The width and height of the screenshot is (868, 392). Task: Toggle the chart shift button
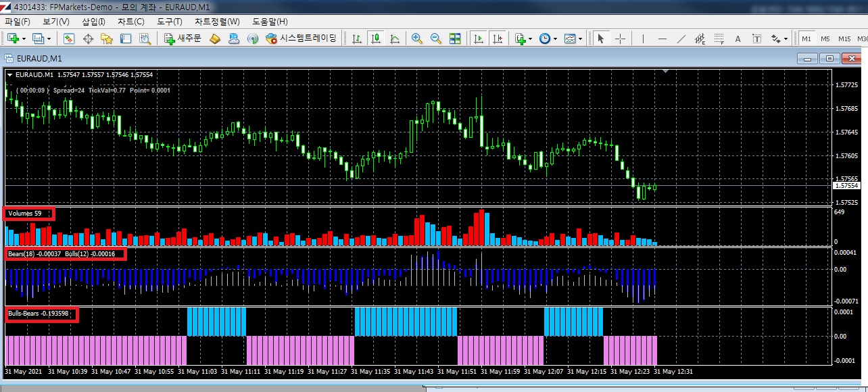point(498,39)
